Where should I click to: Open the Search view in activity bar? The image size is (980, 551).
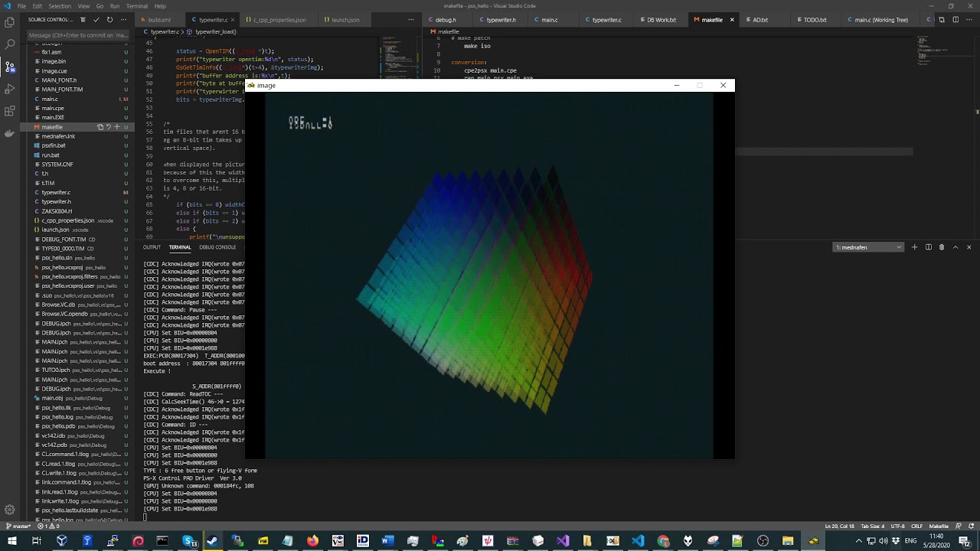[x=10, y=45]
